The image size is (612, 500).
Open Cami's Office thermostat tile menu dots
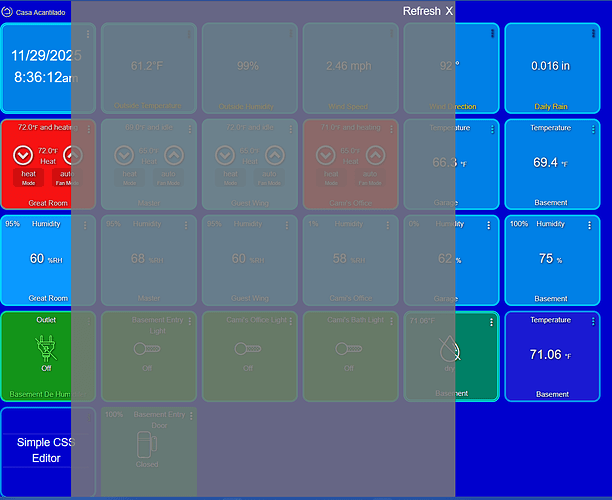[x=391, y=129]
